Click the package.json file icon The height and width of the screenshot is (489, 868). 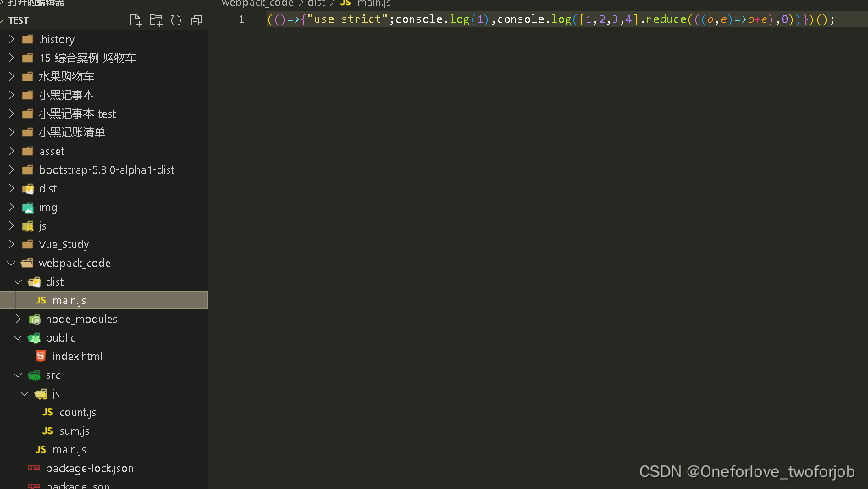[x=34, y=485]
